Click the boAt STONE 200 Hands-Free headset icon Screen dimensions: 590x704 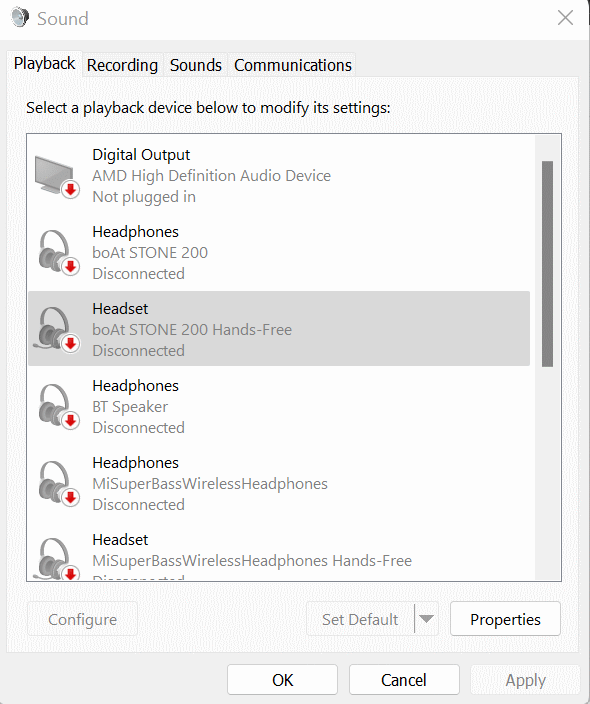pyautogui.click(x=57, y=330)
